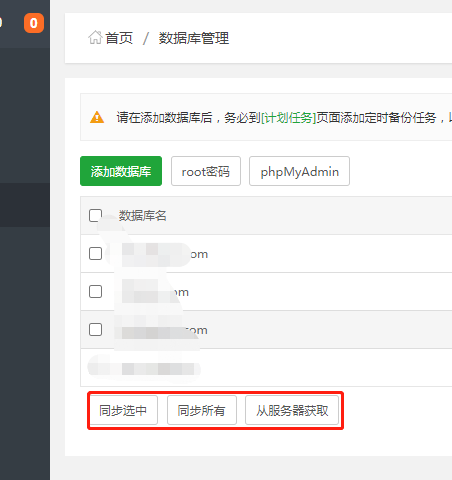Click the orange warning triangle icon
The image size is (452, 480).
[97, 117]
